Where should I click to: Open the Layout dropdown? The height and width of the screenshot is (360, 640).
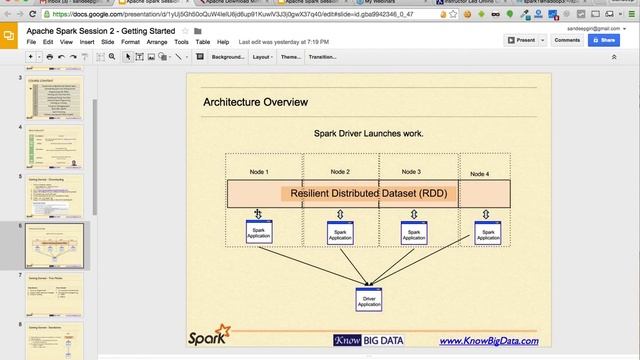click(x=262, y=57)
